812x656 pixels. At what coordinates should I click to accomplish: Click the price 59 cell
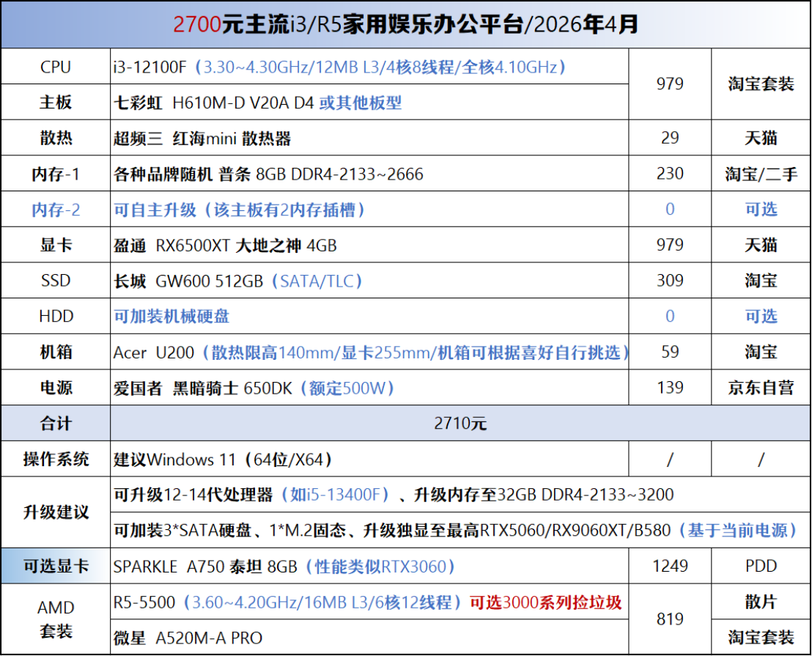(x=670, y=352)
